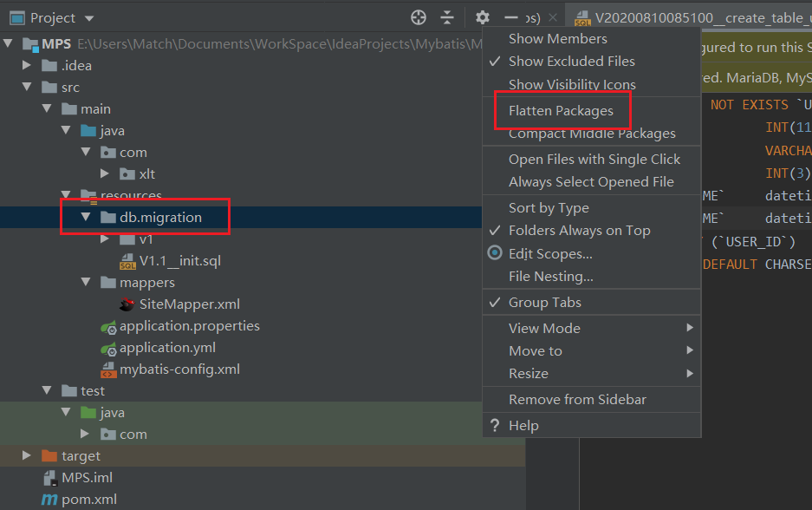This screenshot has width=812, height=510.
Task: Open the Project tool window settings gear
Action: pyautogui.click(x=482, y=16)
